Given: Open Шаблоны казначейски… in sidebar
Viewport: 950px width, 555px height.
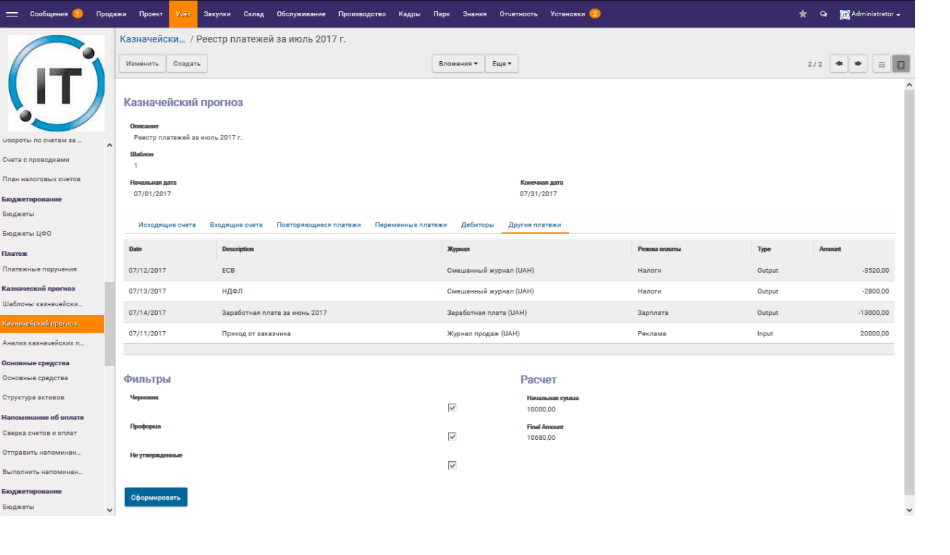Looking at the screenshot, I should (x=42, y=304).
